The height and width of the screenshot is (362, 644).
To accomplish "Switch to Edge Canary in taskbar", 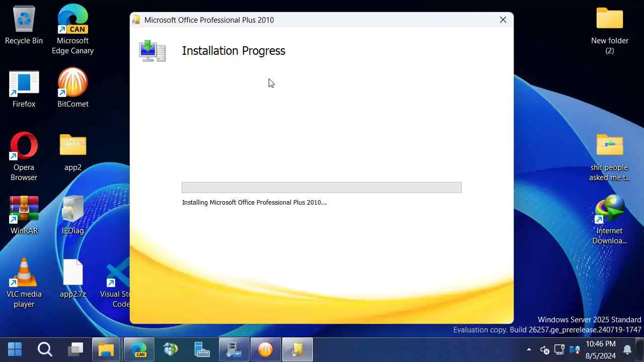I will 138,349.
